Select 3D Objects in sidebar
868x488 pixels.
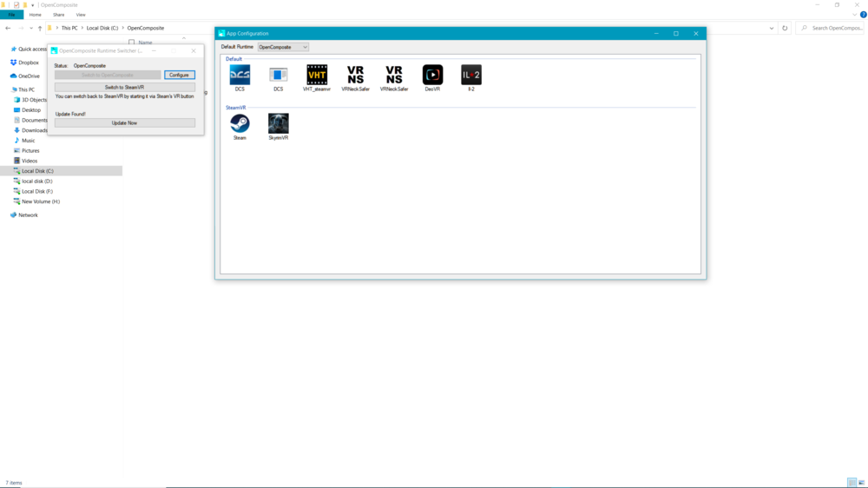tap(34, 100)
